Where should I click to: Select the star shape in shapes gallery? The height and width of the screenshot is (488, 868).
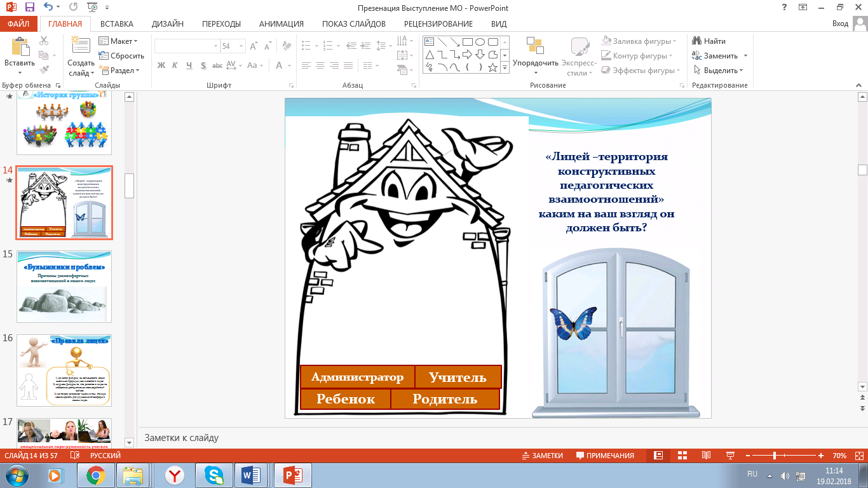[492, 67]
